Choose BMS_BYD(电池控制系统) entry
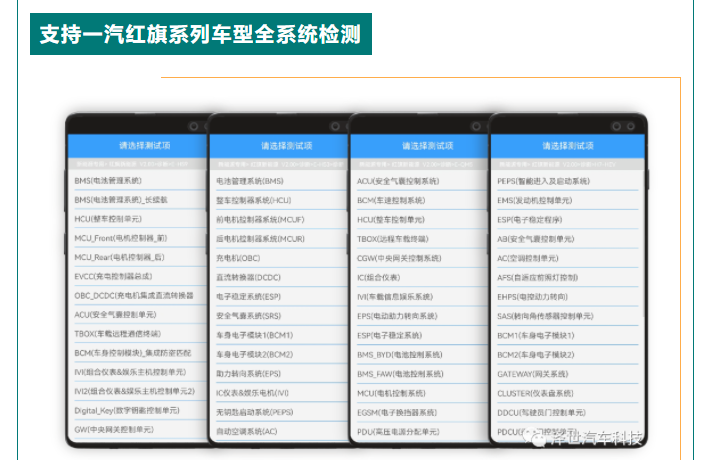Viewport: 706px width, 460px height. coord(420,355)
